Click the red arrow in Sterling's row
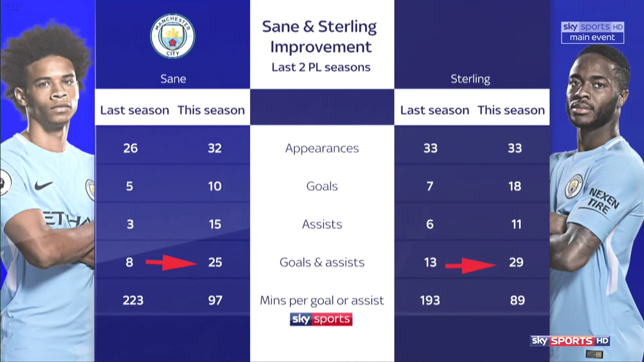The height and width of the screenshot is (362, 644). tap(471, 265)
